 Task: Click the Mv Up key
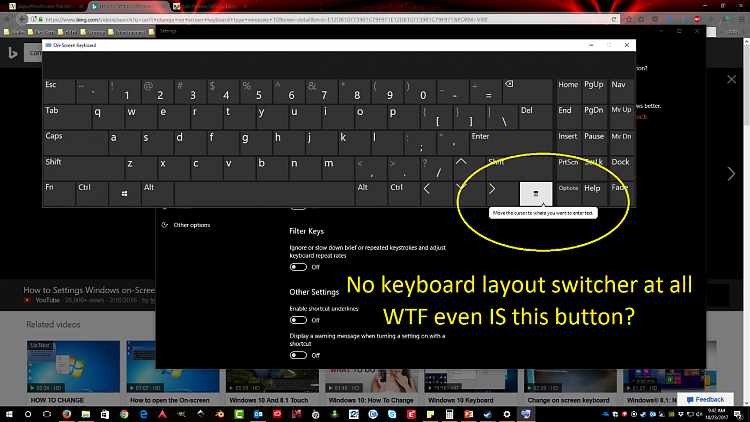621,117
